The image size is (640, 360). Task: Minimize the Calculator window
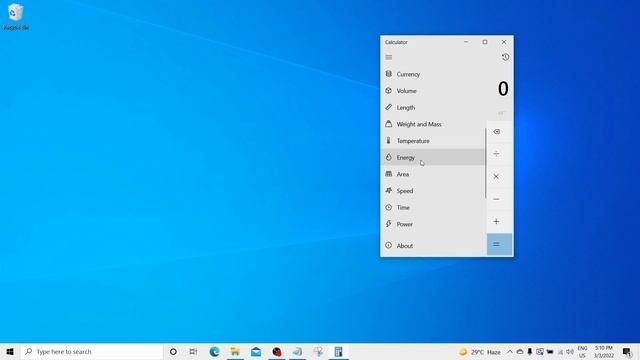pyautogui.click(x=466, y=42)
